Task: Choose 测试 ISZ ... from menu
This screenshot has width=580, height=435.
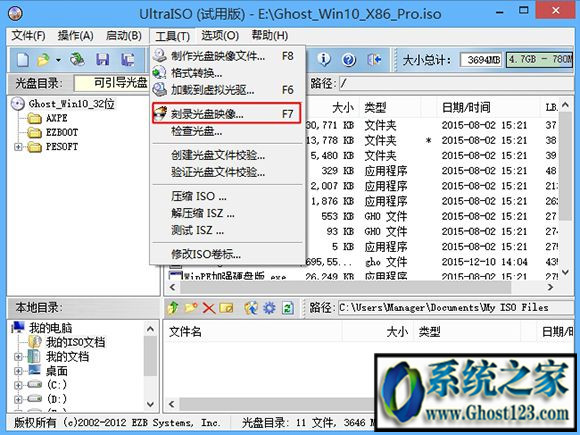Action: pyautogui.click(x=227, y=230)
